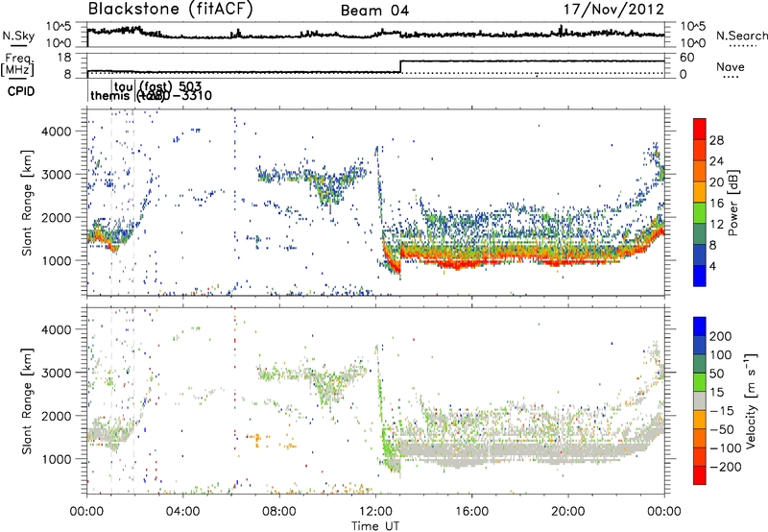Click the 'Velocity [m s-1]' color bar label
768x532 pixels.
click(x=751, y=400)
